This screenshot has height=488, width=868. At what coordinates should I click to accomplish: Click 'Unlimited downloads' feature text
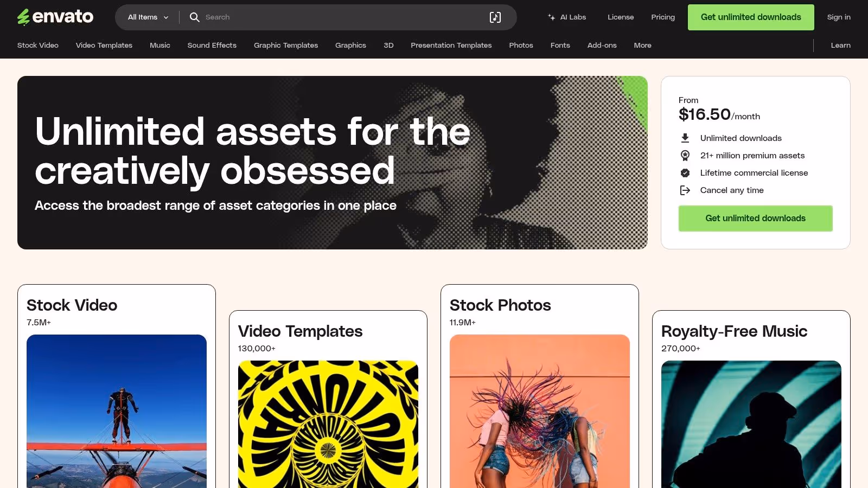(741, 138)
